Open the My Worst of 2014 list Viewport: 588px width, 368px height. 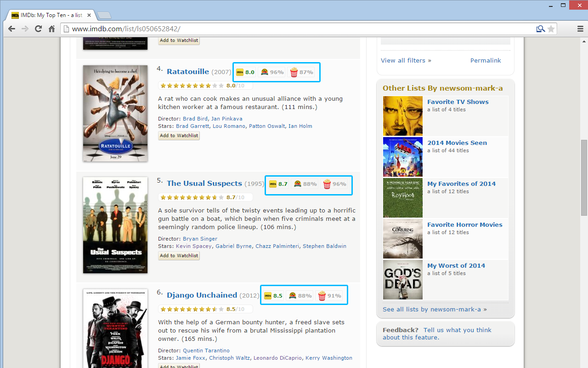[456, 266]
